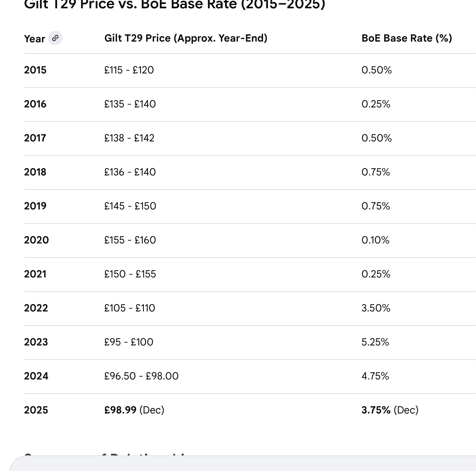Click the £136 - £140 price cell
Image resolution: width=476 pixels, height=471 pixels.
(130, 172)
